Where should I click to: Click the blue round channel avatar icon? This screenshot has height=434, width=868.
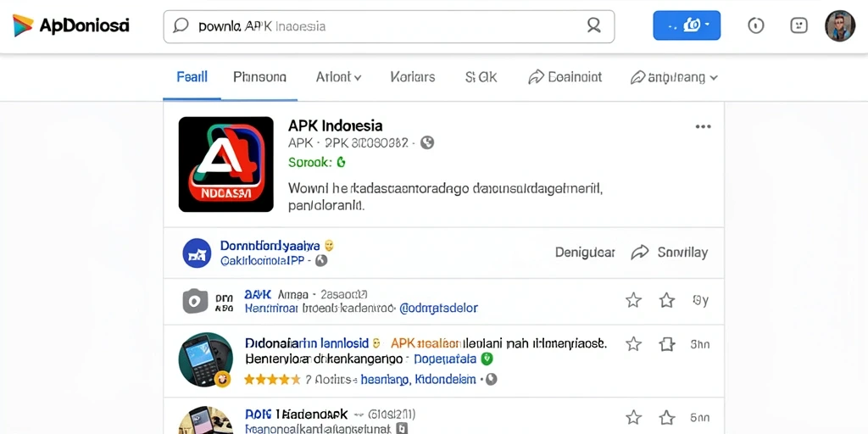pos(197,253)
